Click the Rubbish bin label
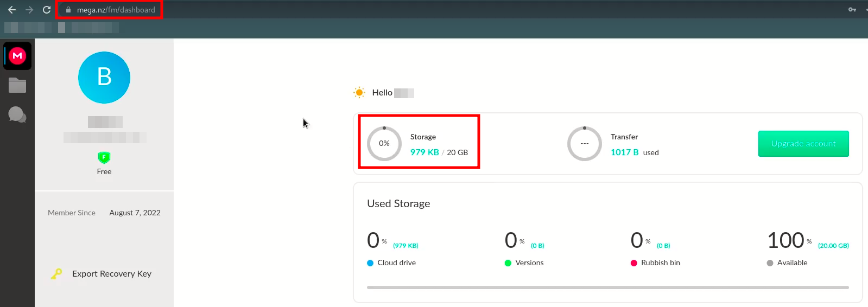This screenshot has height=307, width=868. point(661,263)
